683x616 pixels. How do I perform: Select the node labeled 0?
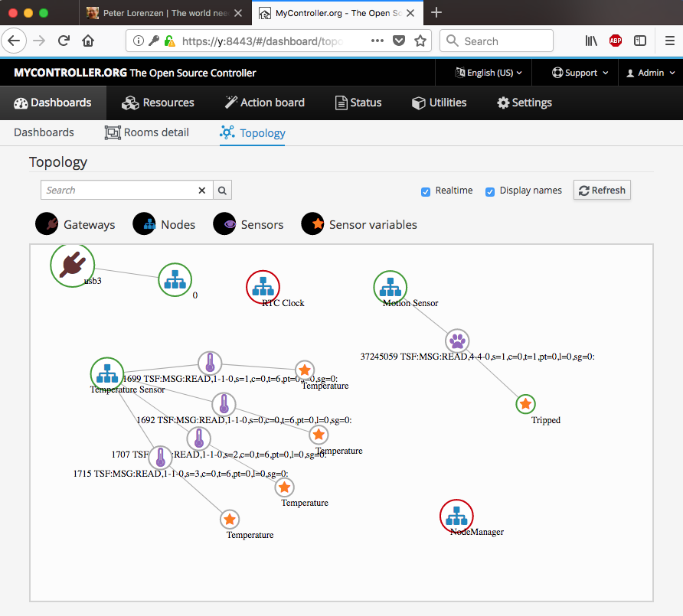175,280
